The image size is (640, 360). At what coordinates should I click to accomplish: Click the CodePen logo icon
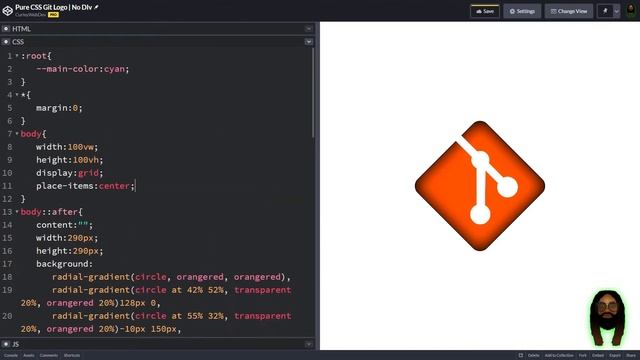(7, 11)
